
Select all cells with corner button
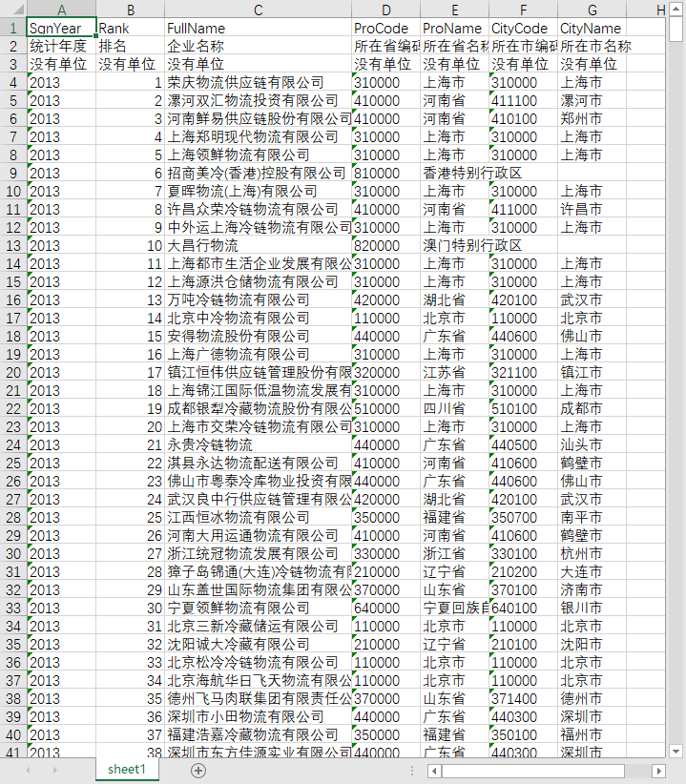(13, 10)
